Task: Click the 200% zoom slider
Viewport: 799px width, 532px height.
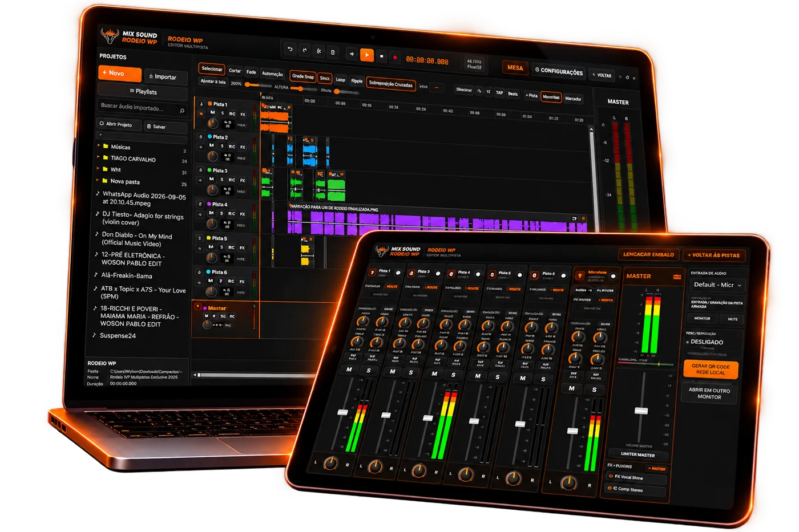Action: coord(257,85)
